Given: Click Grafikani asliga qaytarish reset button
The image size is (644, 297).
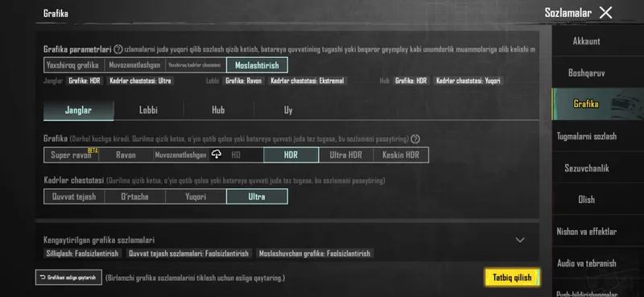Looking at the screenshot, I should 68,278.
